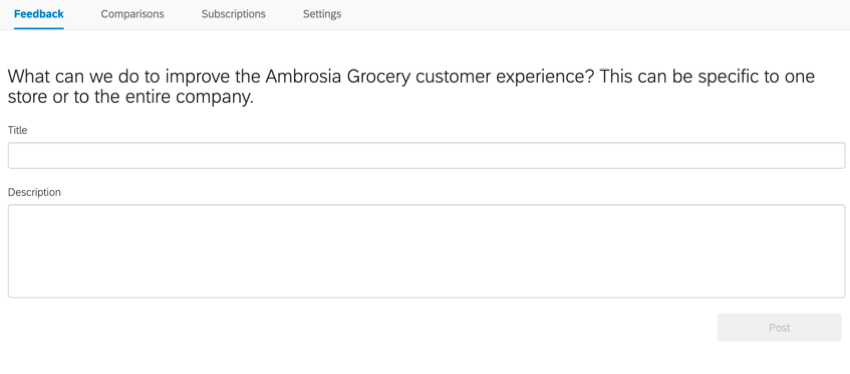
Task: Click the Description field label
Action: pyautogui.click(x=34, y=192)
